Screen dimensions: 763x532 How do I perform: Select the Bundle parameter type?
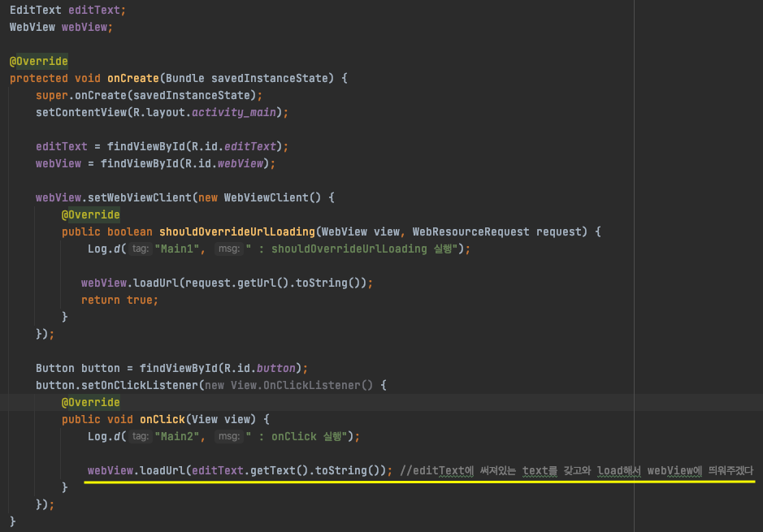click(185, 78)
